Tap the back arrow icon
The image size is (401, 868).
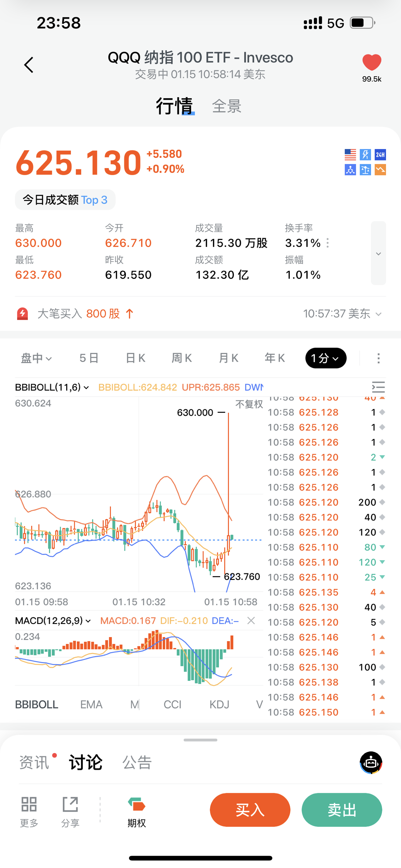[x=29, y=65]
